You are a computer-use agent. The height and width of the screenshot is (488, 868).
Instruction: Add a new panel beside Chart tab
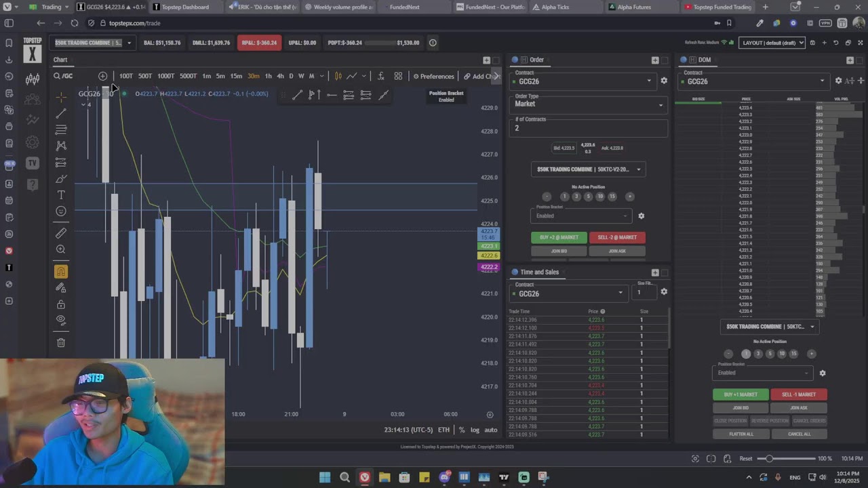[x=486, y=60]
